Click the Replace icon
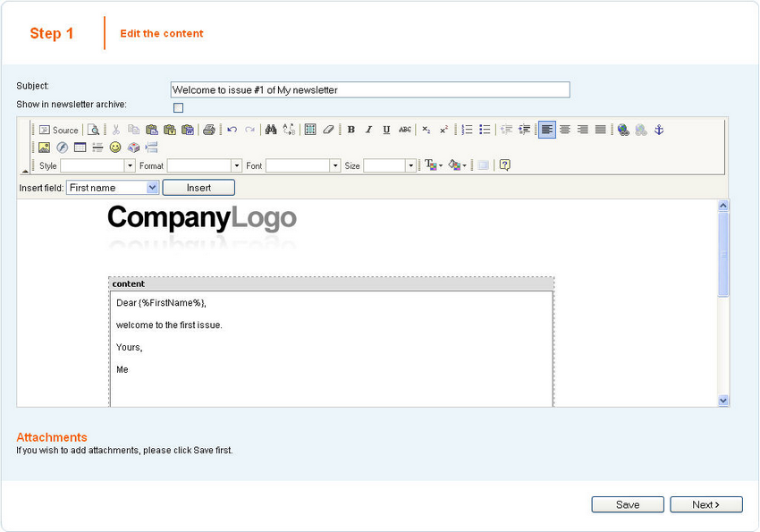 click(289, 130)
